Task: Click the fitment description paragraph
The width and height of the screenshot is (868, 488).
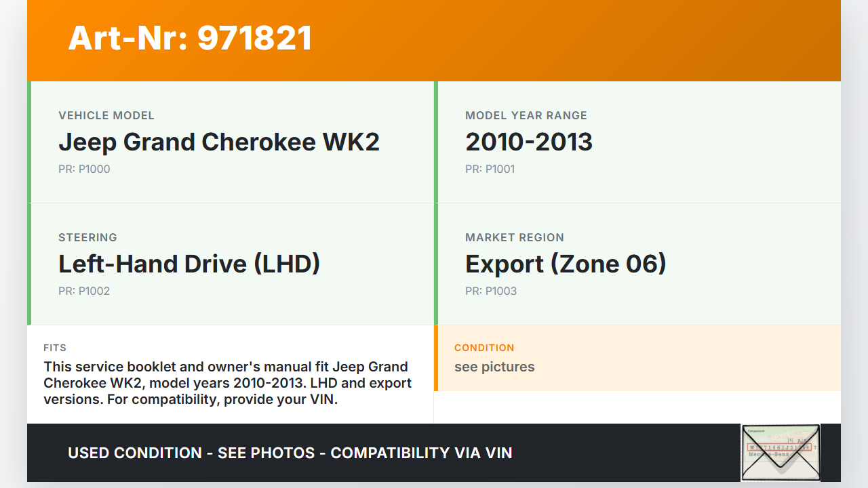Action: tap(227, 383)
